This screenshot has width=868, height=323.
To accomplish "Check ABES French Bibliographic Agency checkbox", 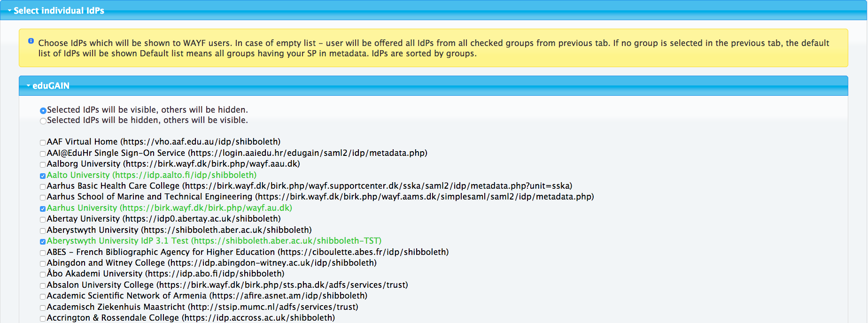I will tap(43, 253).
